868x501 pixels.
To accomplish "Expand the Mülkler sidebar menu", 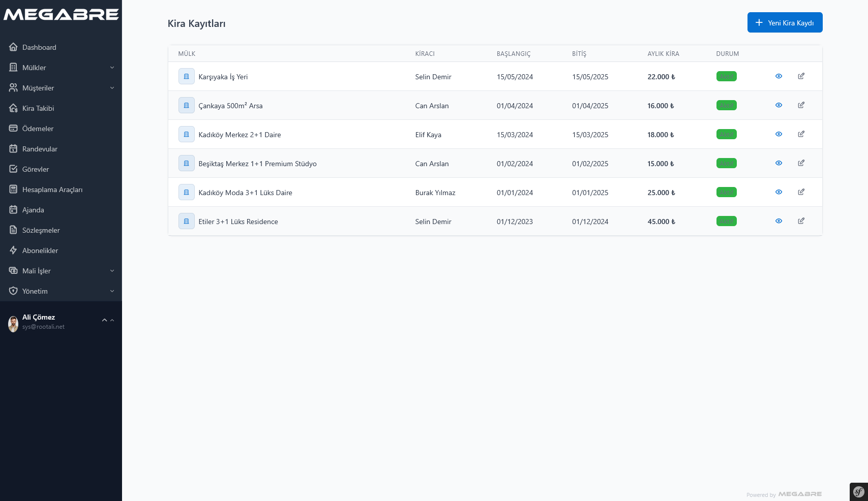I will (x=61, y=68).
